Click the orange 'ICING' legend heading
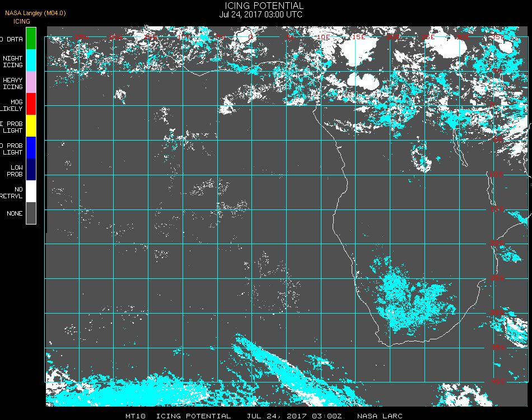This screenshot has width=532, height=420. (22, 21)
